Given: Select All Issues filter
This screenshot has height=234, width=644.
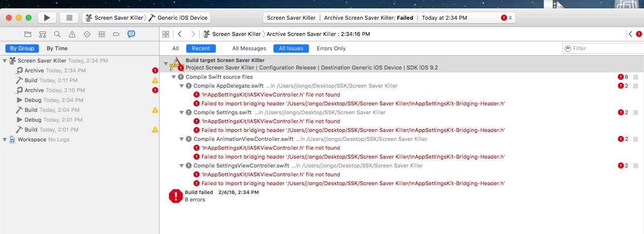Looking at the screenshot, I should [291, 48].
